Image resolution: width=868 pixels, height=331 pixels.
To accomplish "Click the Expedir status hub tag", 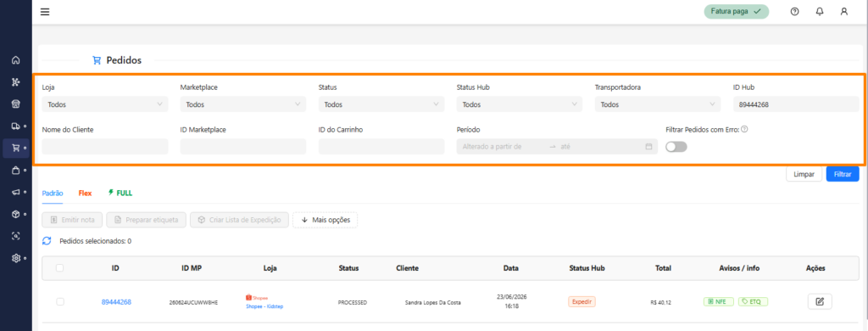I will (x=581, y=301).
